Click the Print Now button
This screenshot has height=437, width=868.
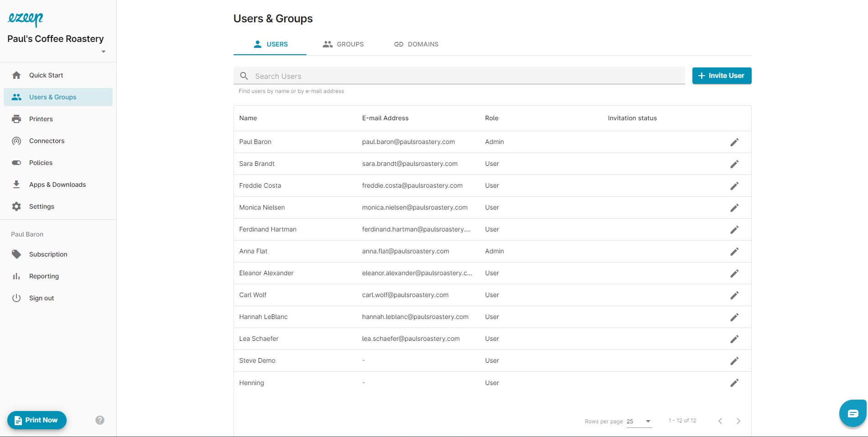coord(37,420)
